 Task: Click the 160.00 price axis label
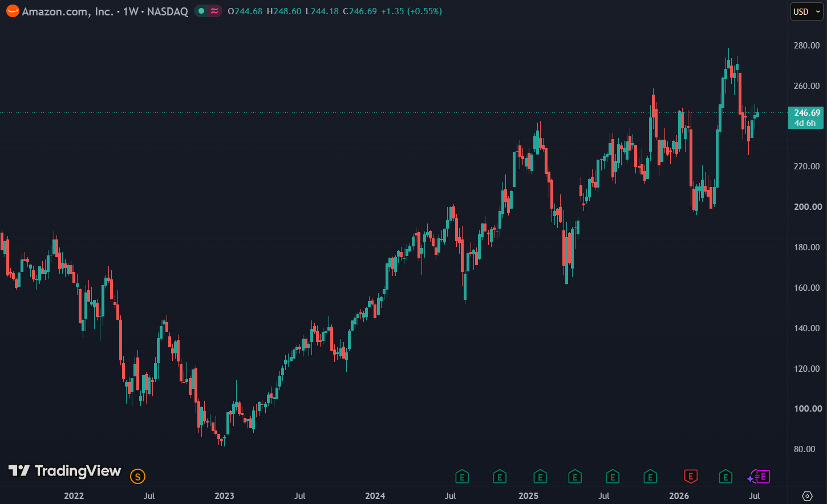(806, 288)
